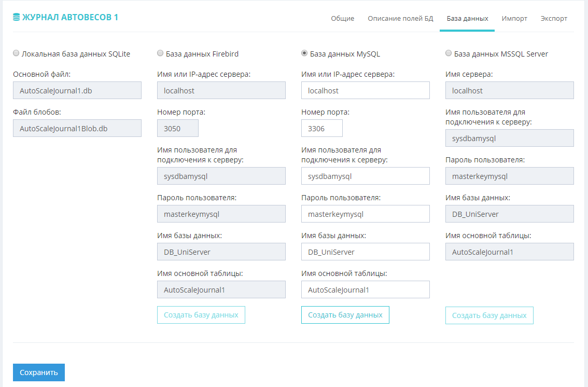Viewport: 588px width, 387px height.
Task: Select База данных MSSQL Server option
Action: [x=449, y=53]
